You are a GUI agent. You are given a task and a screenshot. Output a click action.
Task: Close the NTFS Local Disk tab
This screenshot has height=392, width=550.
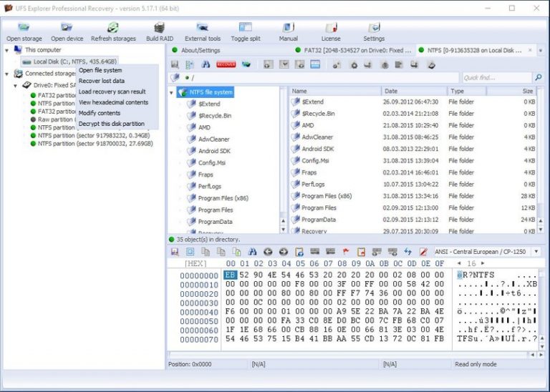pos(530,51)
